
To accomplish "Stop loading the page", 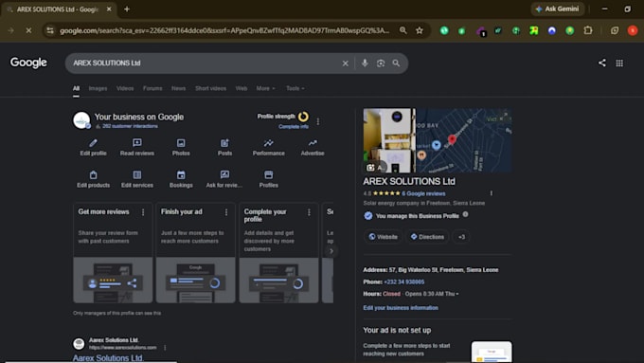I will pos(28,30).
